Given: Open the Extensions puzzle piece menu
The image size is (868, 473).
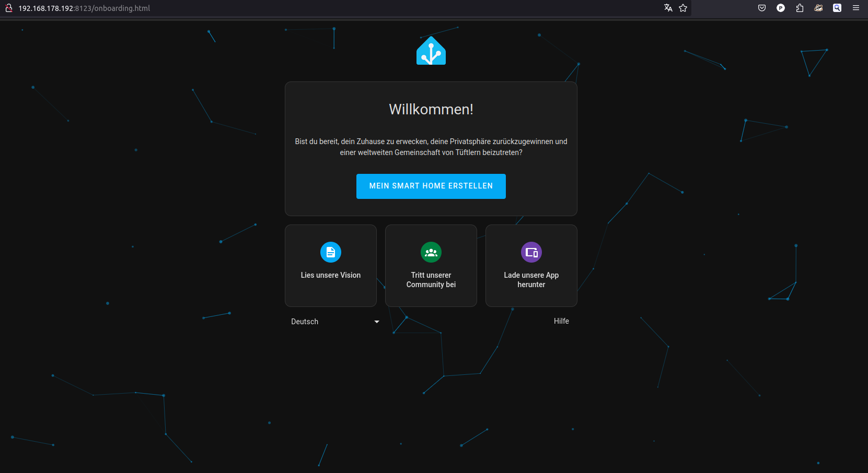Looking at the screenshot, I should (799, 8).
